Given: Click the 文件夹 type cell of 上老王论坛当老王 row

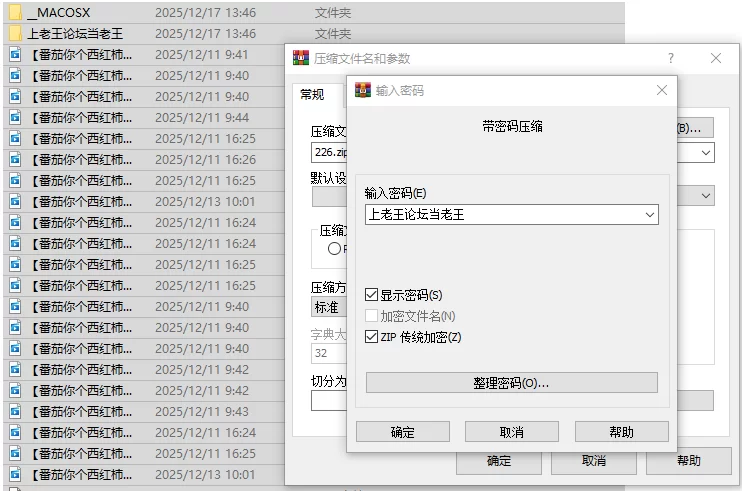Looking at the screenshot, I should pyautogui.click(x=333, y=34).
